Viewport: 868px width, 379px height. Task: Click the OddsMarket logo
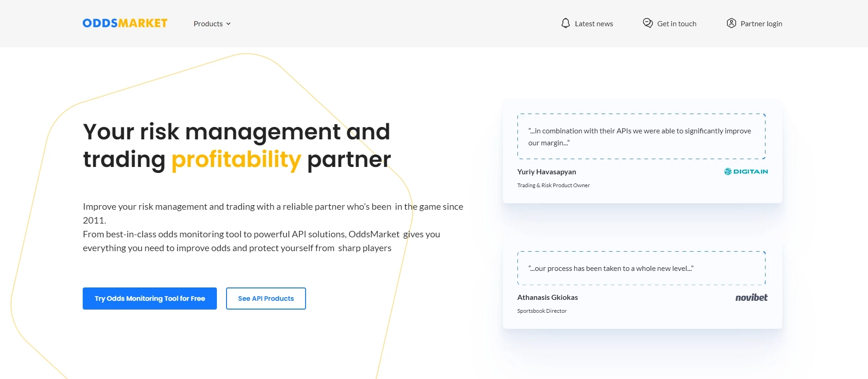[125, 23]
